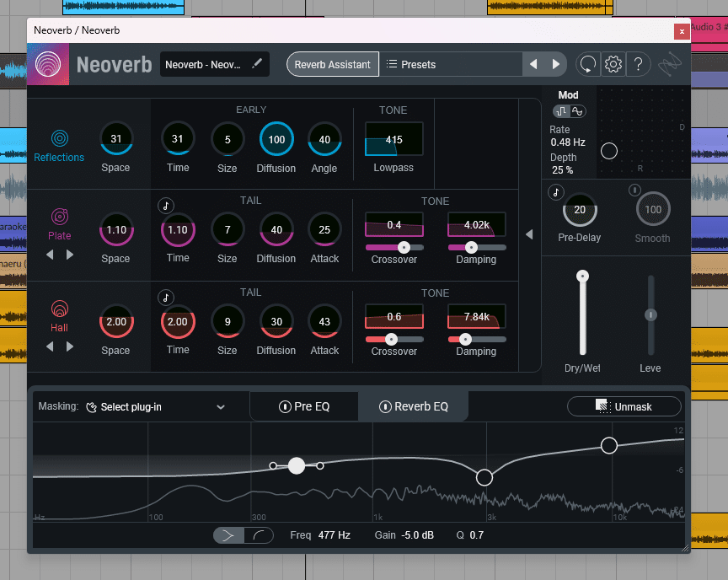Select next Hall reverb type
The image size is (728, 580).
70,346
